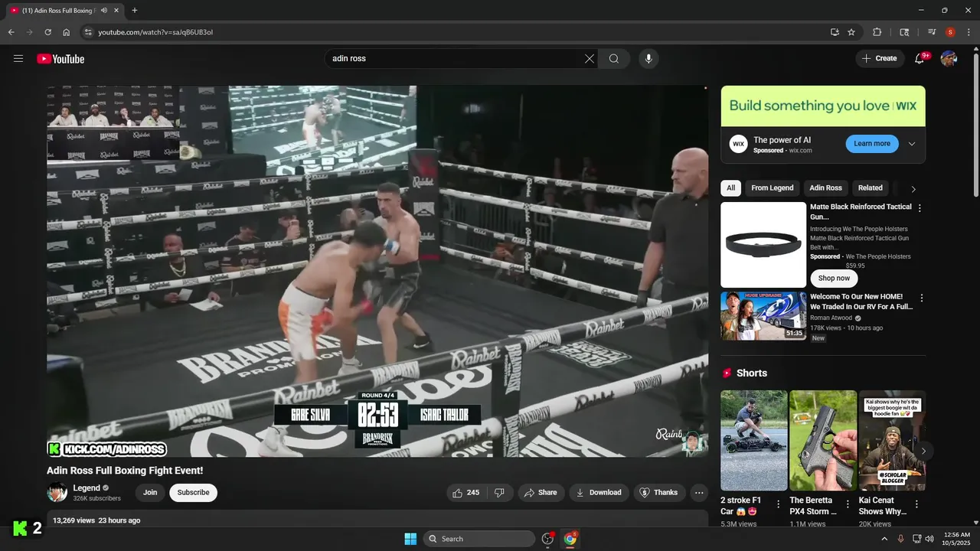980x551 pixels.
Task: Click Learn more on Wix ad
Action: (x=872, y=144)
